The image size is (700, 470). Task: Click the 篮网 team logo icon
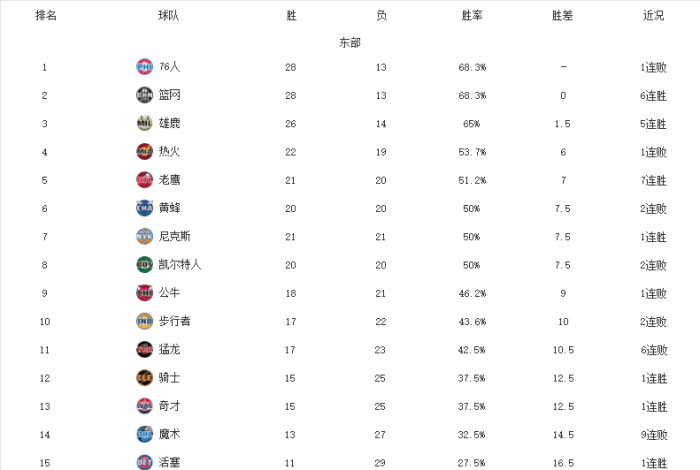[x=144, y=95]
